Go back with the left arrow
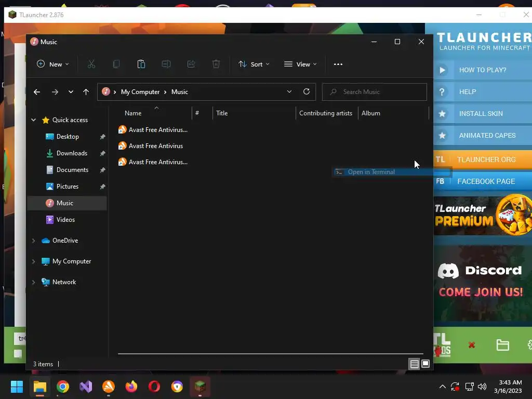The image size is (532, 399). click(x=37, y=92)
